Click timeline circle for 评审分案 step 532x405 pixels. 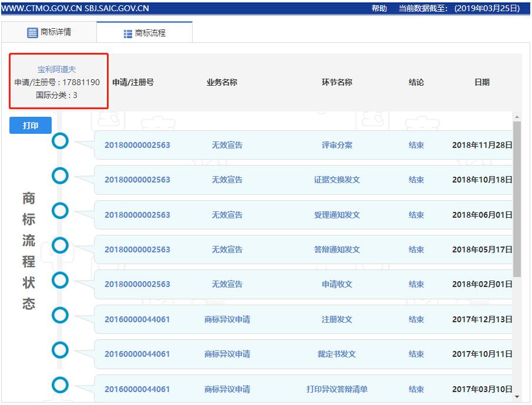pyautogui.click(x=60, y=141)
